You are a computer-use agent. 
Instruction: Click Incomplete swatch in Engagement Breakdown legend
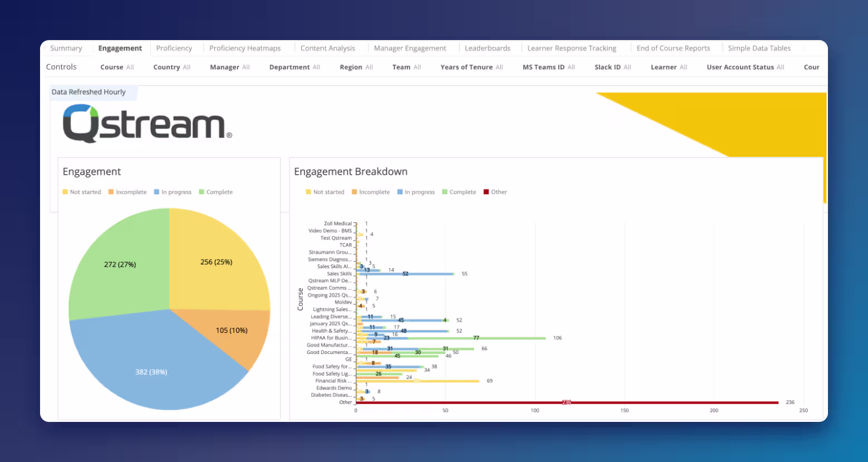(354, 192)
